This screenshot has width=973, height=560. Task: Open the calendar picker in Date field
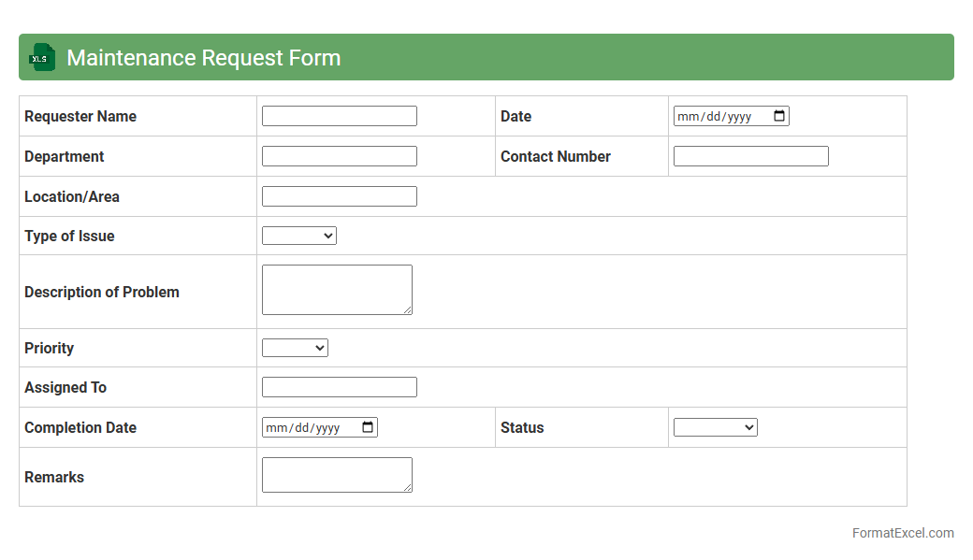779,116
